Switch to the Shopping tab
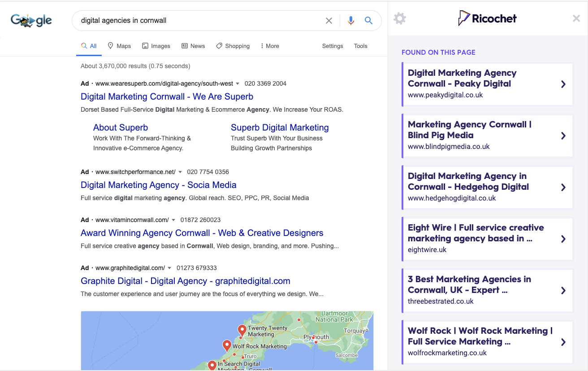The image size is (588, 371). pyautogui.click(x=233, y=46)
